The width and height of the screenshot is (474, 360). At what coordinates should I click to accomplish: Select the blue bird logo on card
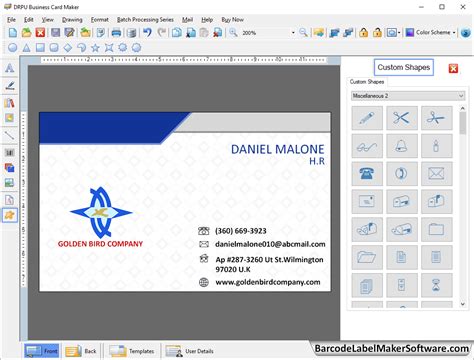tap(100, 212)
